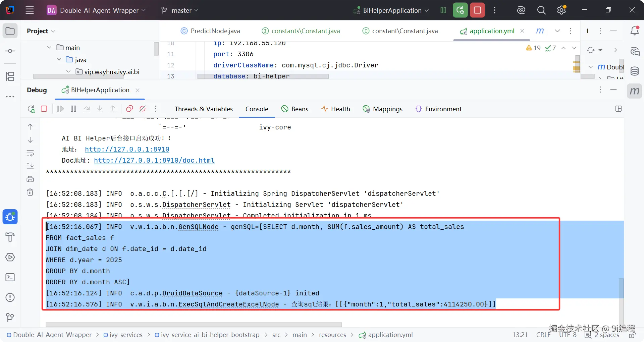Click the CRLF line separator in status bar
The image size is (644, 342).
[x=543, y=335]
